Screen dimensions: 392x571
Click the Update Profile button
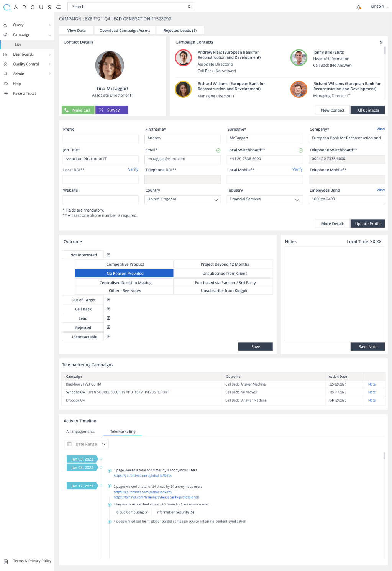point(368,224)
